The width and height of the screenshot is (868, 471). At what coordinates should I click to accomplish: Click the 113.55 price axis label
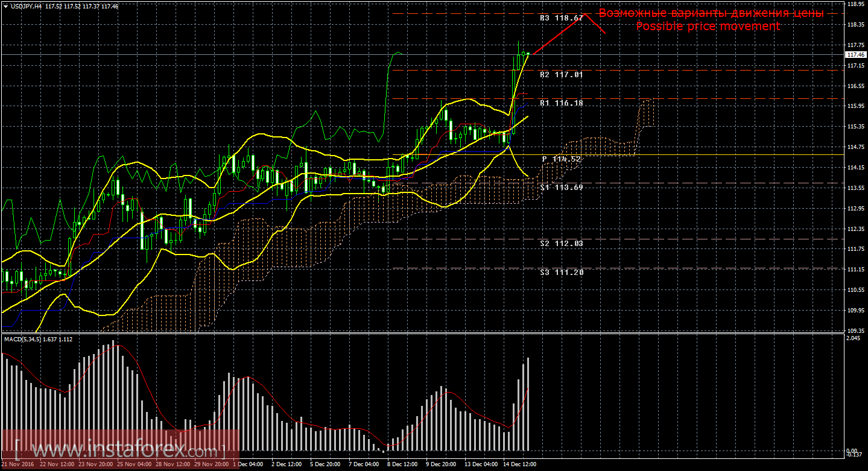tap(856, 188)
